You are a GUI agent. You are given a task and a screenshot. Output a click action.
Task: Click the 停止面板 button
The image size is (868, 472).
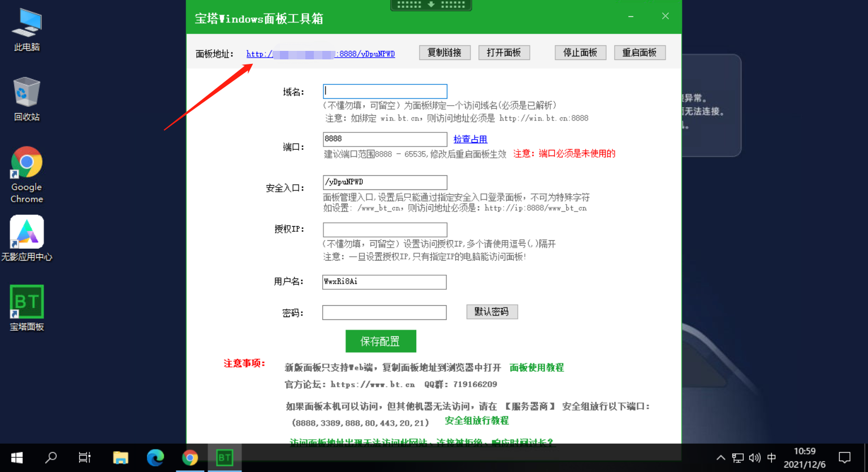click(581, 53)
